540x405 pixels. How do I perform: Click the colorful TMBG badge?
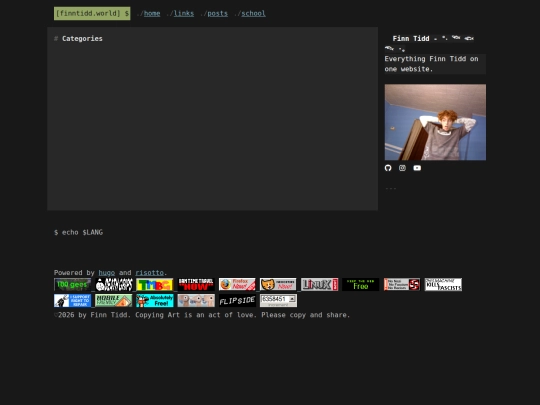point(155,284)
